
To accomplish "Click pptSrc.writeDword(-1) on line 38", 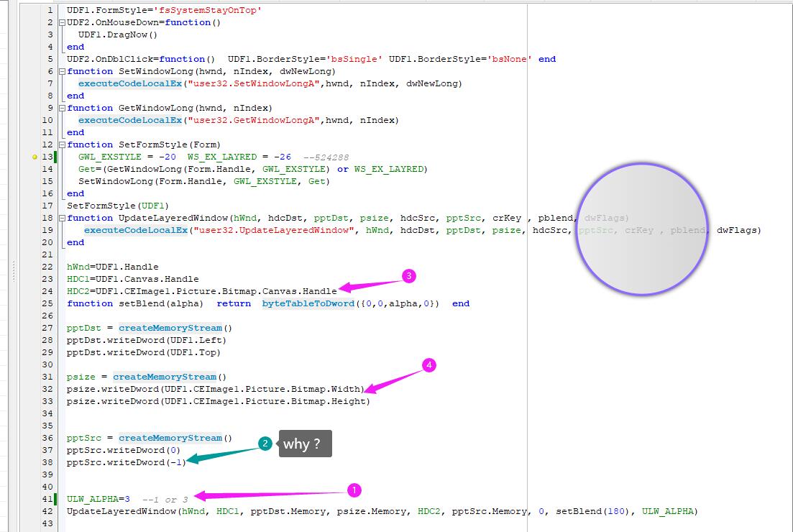I will click(126, 462).
